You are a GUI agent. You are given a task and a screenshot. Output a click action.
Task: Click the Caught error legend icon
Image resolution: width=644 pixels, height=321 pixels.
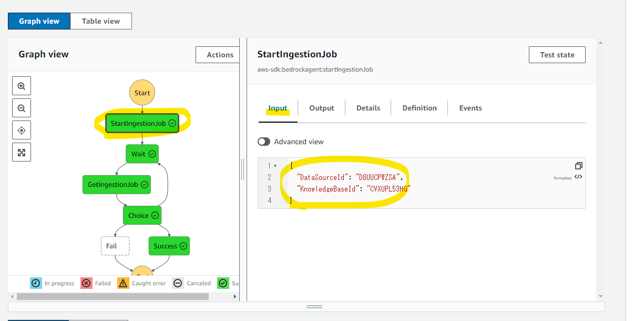click(123, 283)
